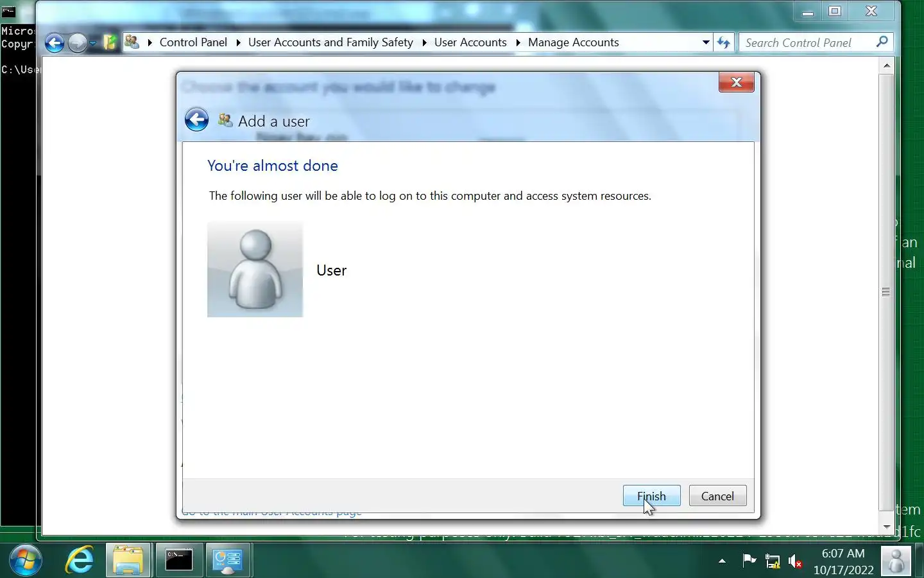Click the user tile in taskbar corner
Screen dimensions: 924x578
coord(896,561)
